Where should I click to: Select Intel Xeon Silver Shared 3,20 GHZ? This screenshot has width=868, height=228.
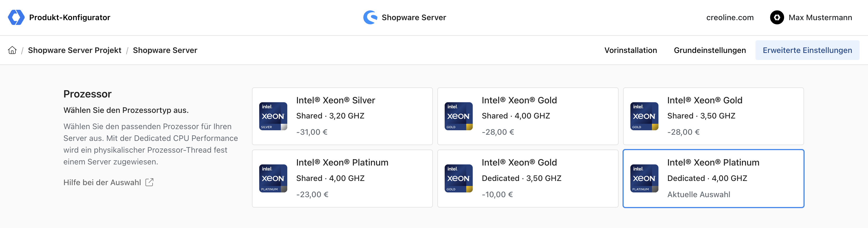pyautogui.click(x=342, y=116)
